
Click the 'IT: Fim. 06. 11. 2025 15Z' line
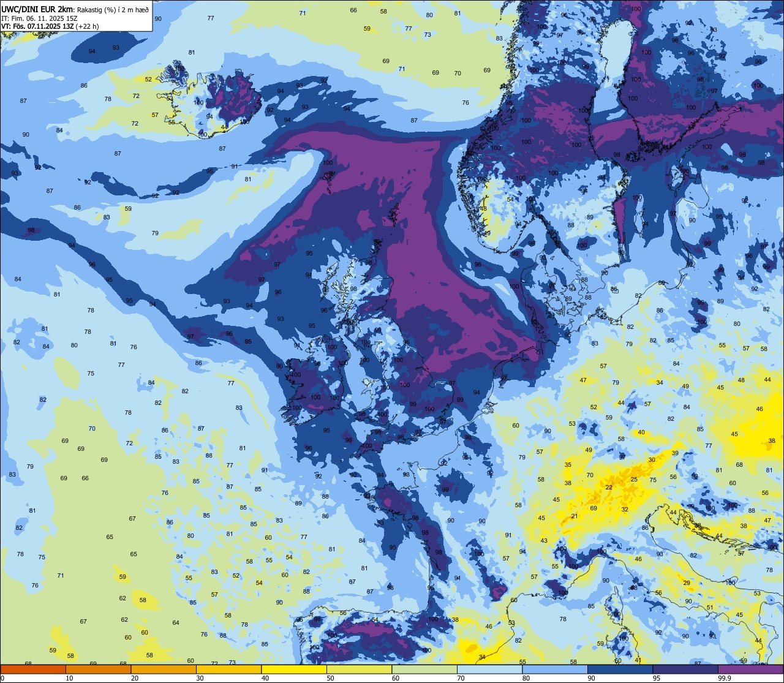(39, 18)
